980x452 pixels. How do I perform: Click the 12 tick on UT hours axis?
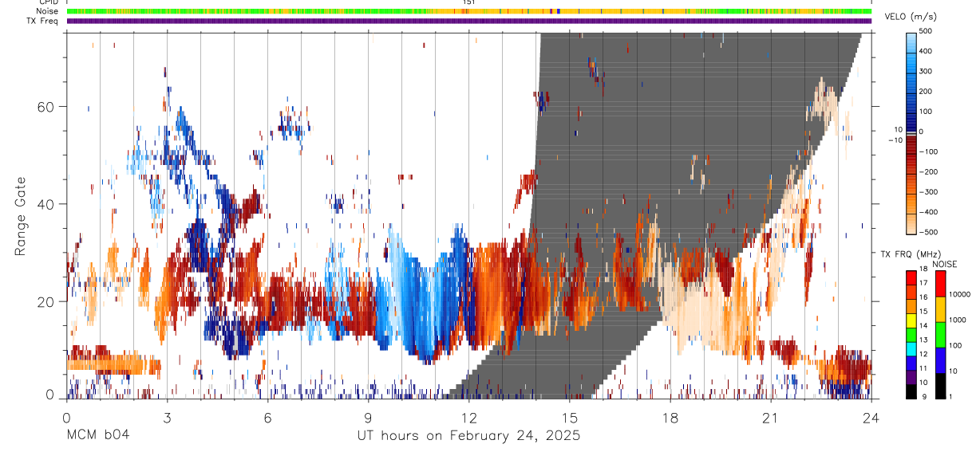[x=468, y=418]
